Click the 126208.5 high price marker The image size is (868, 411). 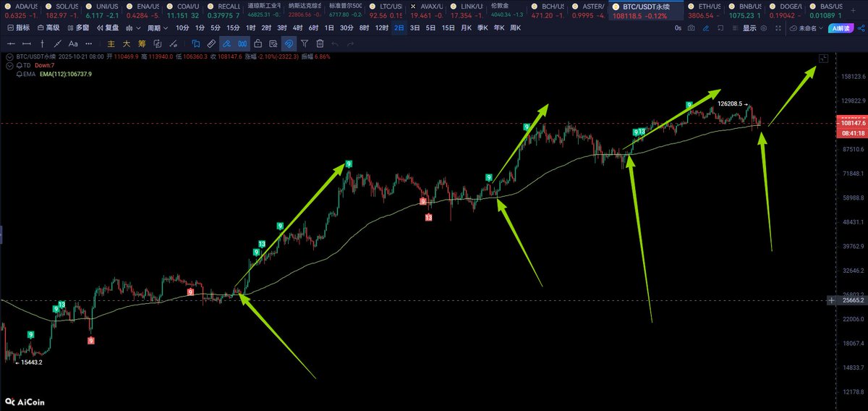732,103
